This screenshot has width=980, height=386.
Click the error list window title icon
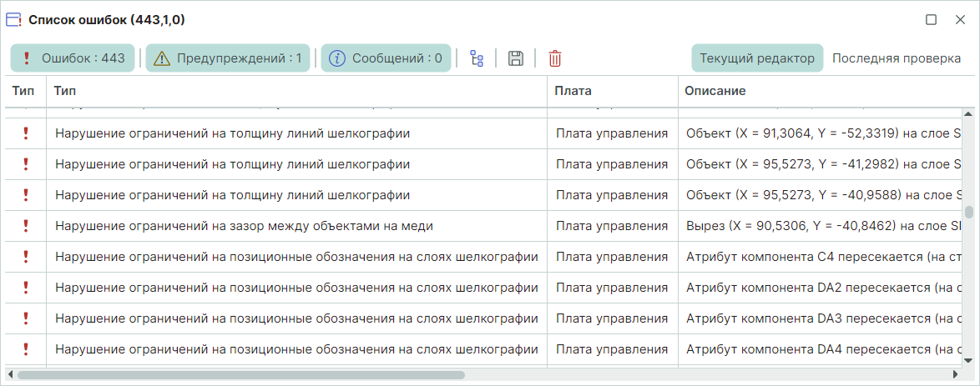coord(14,19)
